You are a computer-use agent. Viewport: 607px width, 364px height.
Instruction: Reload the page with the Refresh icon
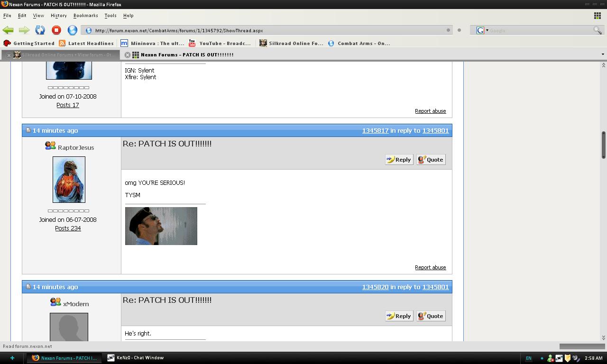click(40, 30)
